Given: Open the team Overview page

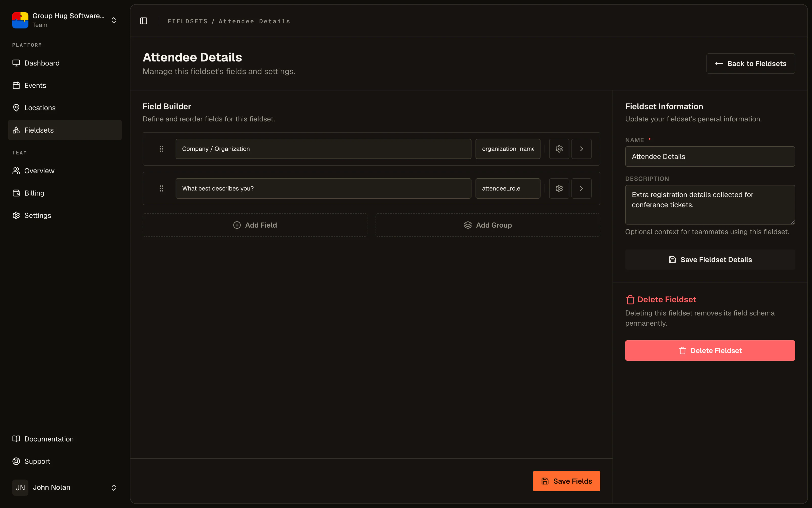Looking at the screenshot, I should pyautogui.click(x=65, y=171).
